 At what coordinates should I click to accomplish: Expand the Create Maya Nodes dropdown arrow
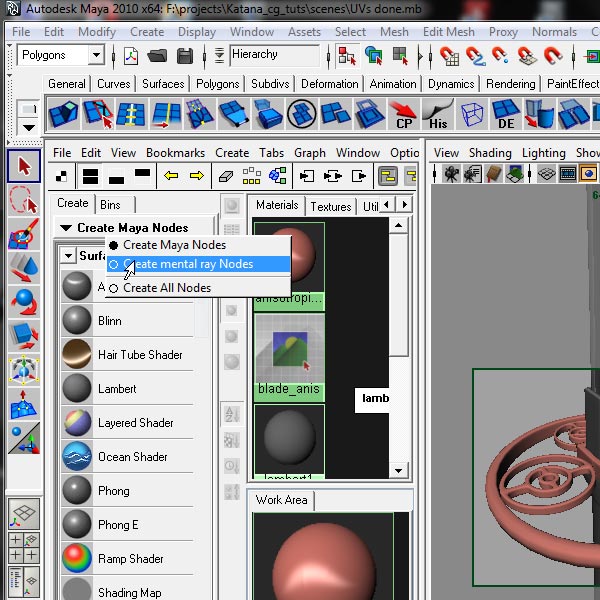(66, 228)
